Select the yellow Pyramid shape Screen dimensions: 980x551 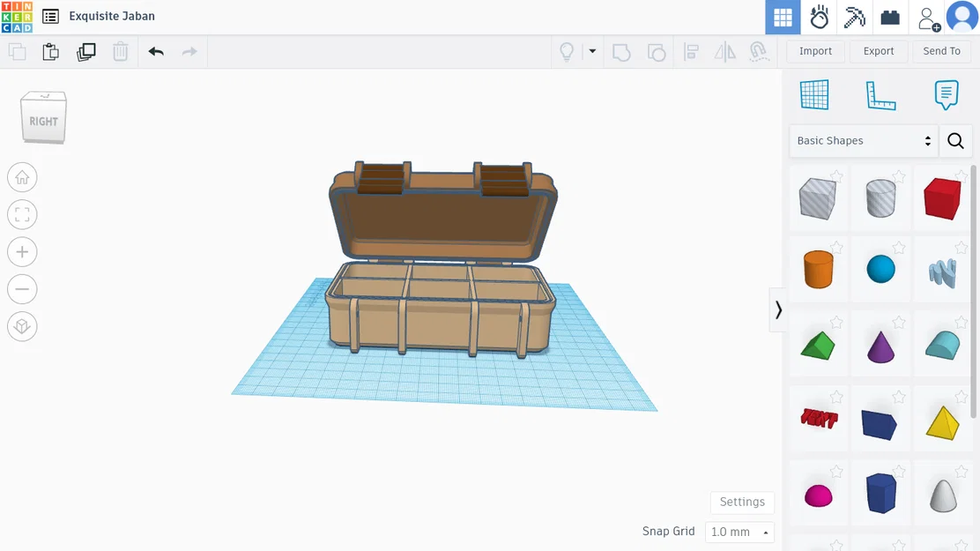point(942,423)
